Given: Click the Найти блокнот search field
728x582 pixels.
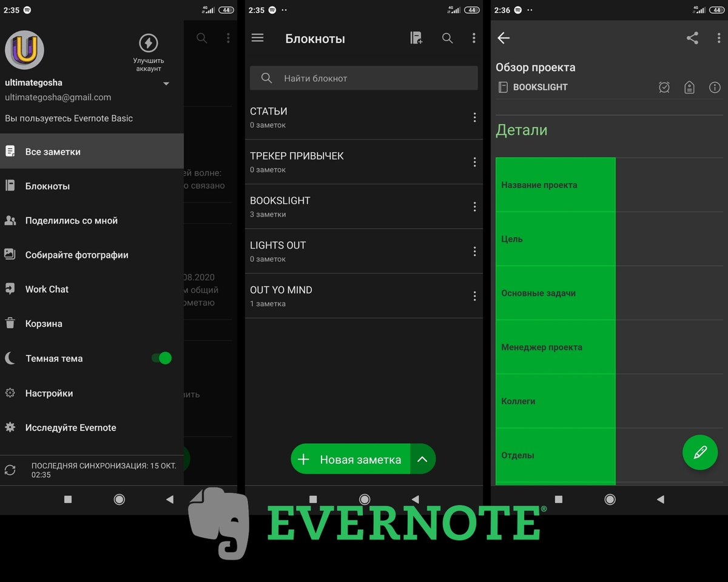Looking at the screenshot, I should (x=364, y=78).
